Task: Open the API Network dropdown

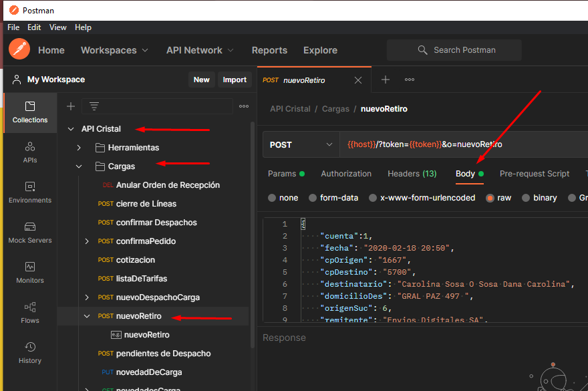Action: click(x=200, y=50)
